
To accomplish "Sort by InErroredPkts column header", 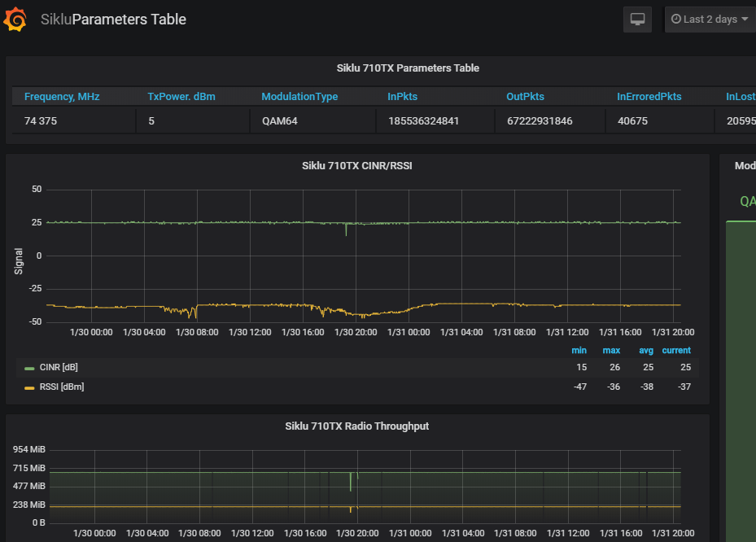I will click(x=649, y=97).
